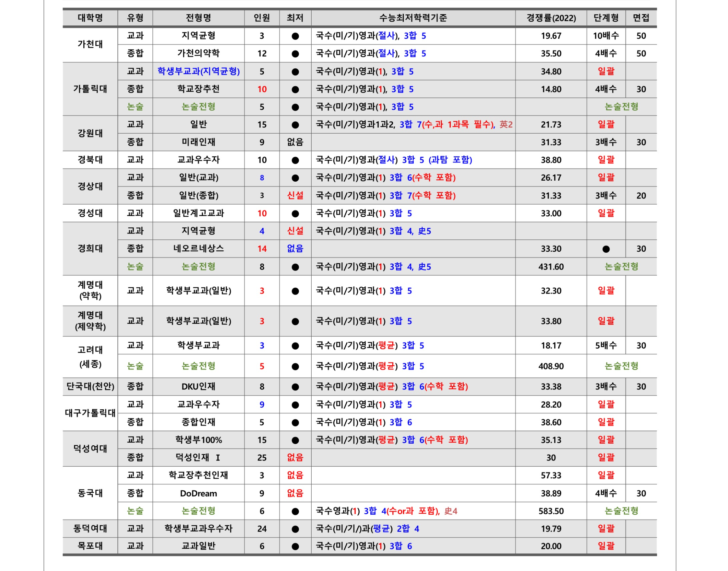Click the black dot in 네오르네상스 단계형 cell
The height and width of the screenshot is (571, 728).
[x=606, y=249]
